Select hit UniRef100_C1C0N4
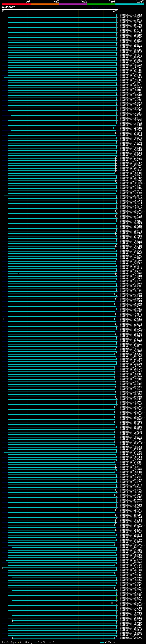 click(131, 276)
